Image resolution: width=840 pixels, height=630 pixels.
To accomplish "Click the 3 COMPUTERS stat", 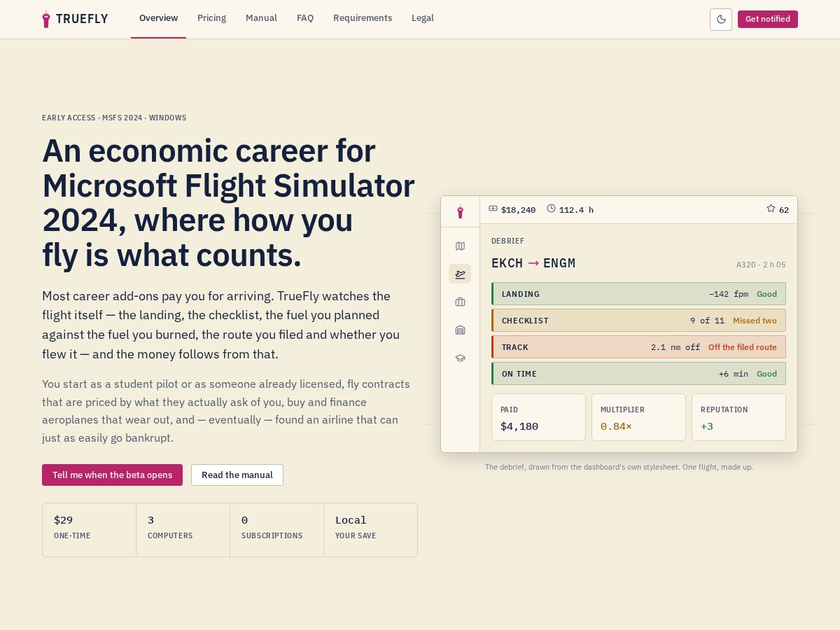I will pyautogui.click(x=183, y=530).
